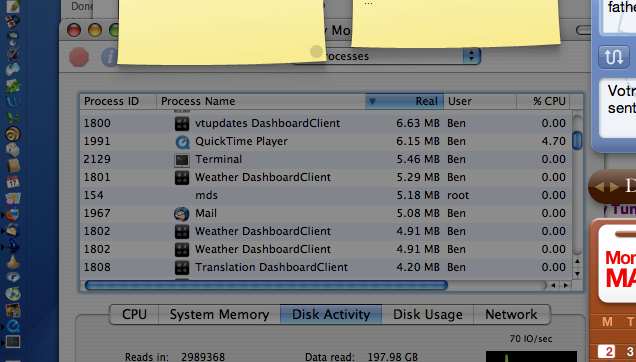This screenshot has height=362, width=636.
Task: Click the horizontal scroll left arrow
Action: 553,286
